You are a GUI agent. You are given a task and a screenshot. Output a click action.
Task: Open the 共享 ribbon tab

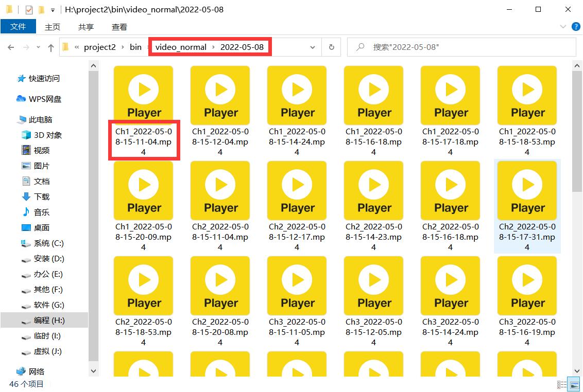point(86,27)
